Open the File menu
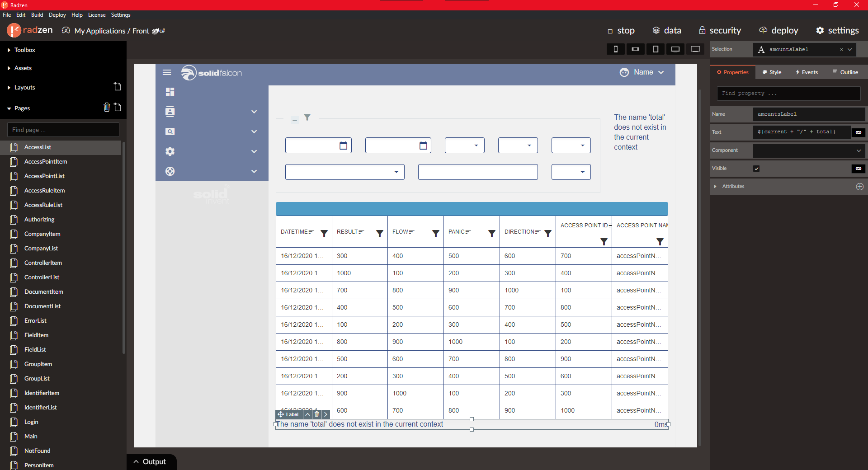The width and height of the screenshot is (868, 470). point(7,15)
